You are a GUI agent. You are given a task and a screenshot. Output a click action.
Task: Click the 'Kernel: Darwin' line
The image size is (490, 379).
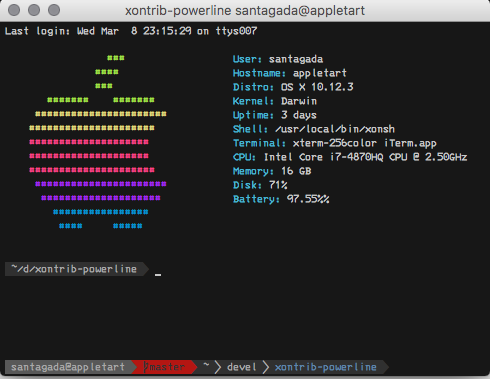275,101
